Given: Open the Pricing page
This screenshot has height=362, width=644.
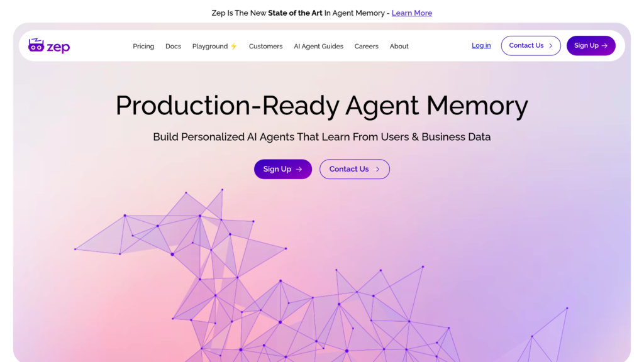Looking at the screenshot, I should (143, 47).
